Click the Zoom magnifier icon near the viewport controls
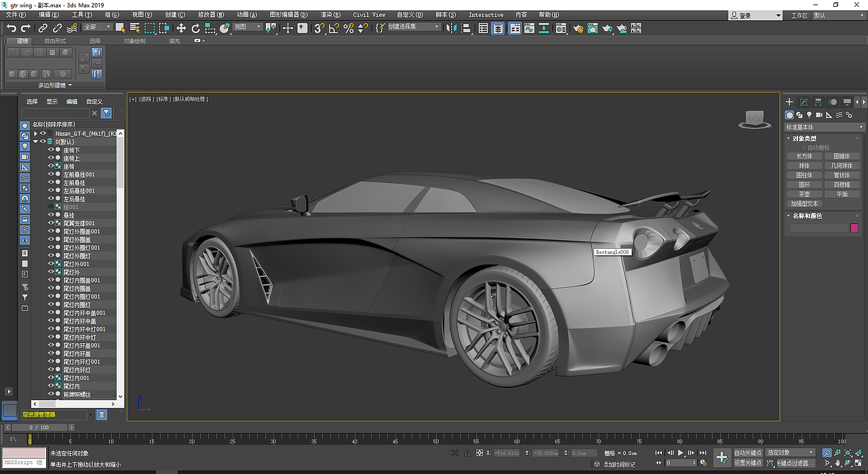 [x=827, y=452]
